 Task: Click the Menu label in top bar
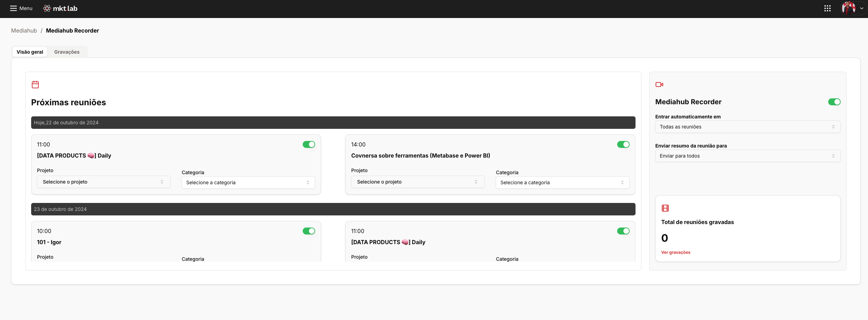pos(26,8)
